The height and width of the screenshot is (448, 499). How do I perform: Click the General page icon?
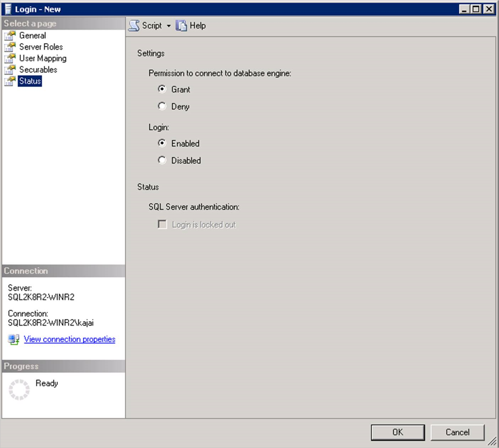(10, 35)
